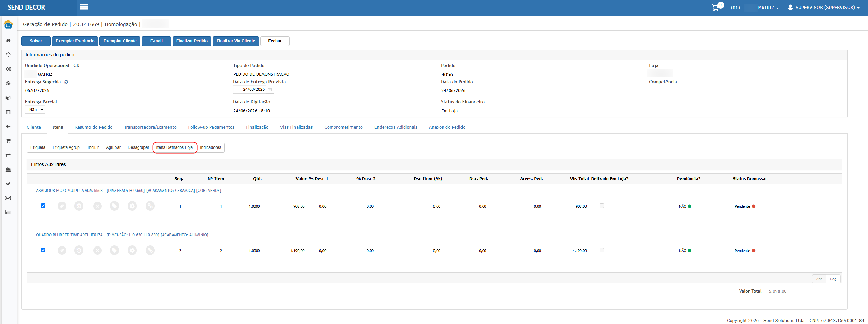Open the Transportadora/Içamento tab

pyautogui.click(x=150, y=127)
